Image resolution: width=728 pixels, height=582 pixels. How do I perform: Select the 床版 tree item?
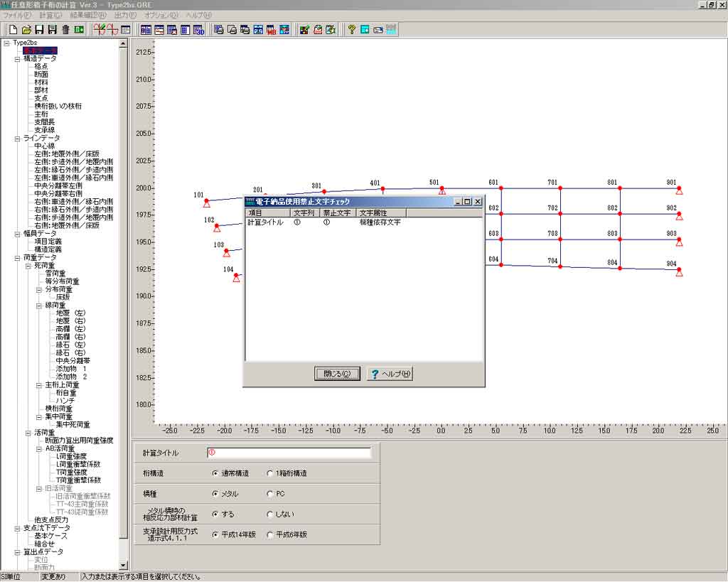point(63,298)
